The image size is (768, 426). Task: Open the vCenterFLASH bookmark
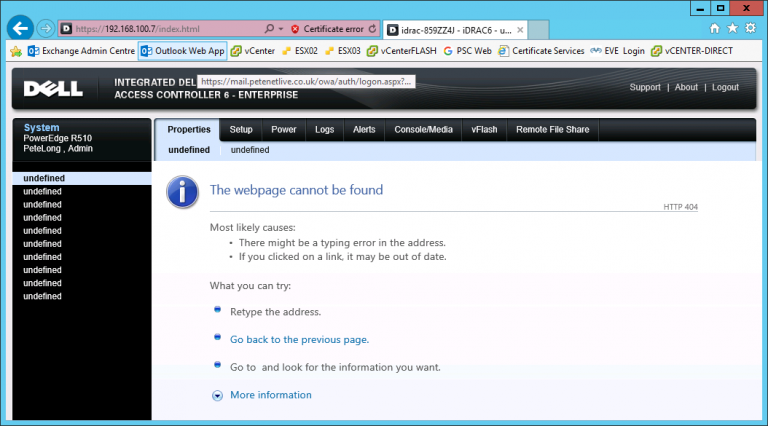[402, 51]
